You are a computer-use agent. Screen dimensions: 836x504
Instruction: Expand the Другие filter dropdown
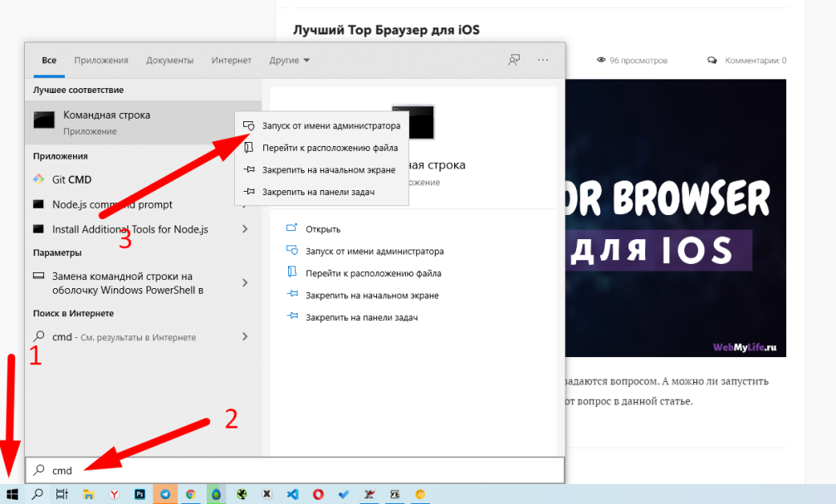tap(289, 61)
